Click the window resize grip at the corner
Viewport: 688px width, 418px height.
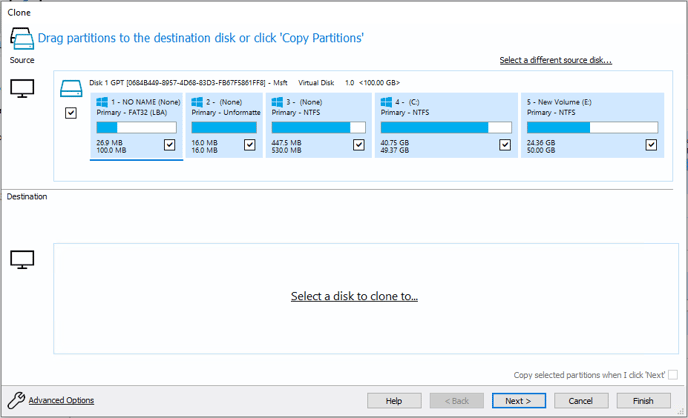tap(681, 411)
